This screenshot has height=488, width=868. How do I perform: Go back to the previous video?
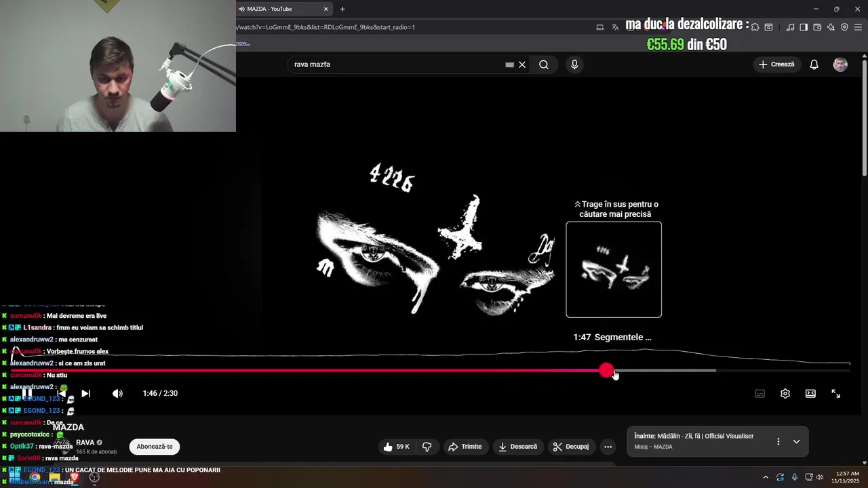(x=61, y=393)
